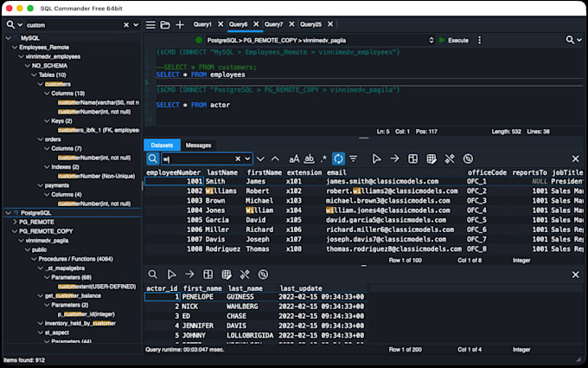Select the Query6 tab
Viewport: 588px width, 368px height.
click(238, 24)
